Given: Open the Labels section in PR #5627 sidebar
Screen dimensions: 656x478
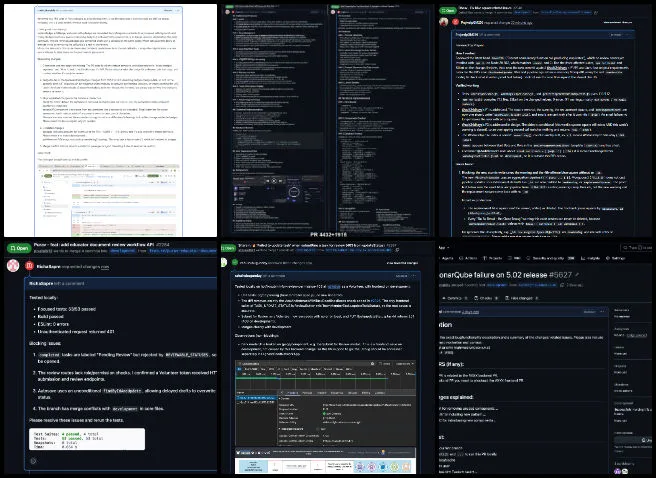Looking at the screenshot, I should (x=619, y=347).
